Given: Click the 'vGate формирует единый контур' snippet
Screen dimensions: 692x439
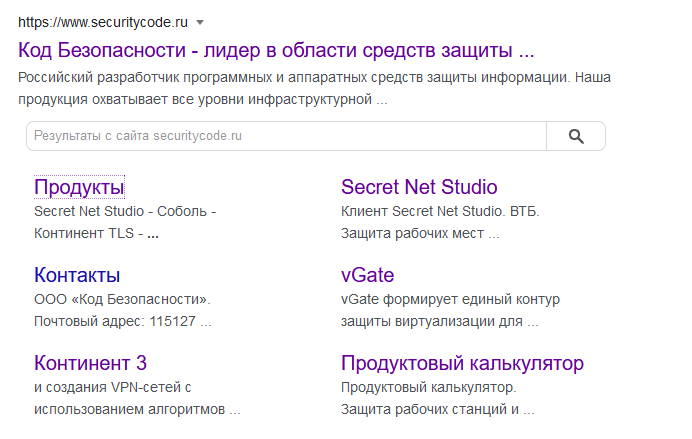Looking at the screenshot, I should click(450, 299).
